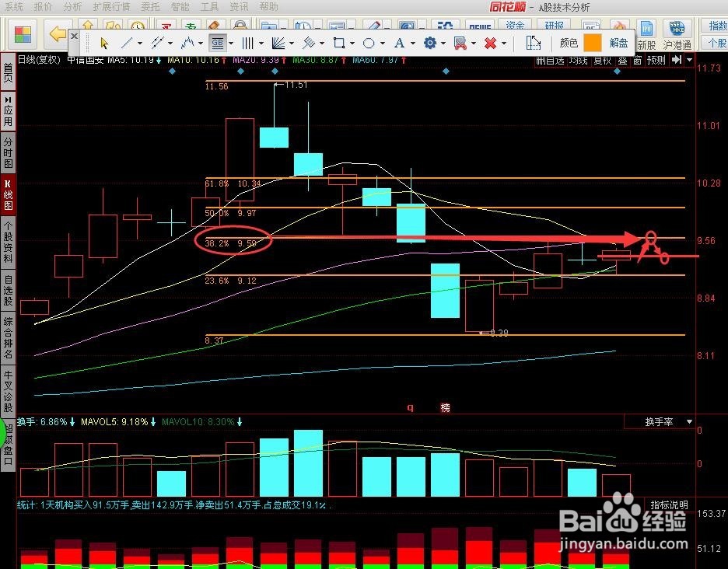Screen dimensions: 728x569
Task: Click the measuring ruler tool icon
Action: [533, 44]
